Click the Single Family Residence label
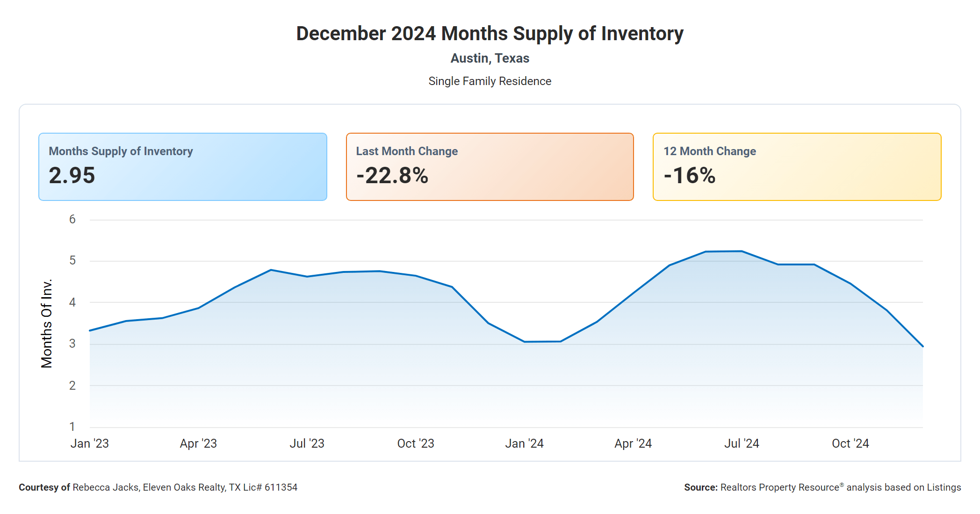Screen dimensions: 980x514 point(490,81)
